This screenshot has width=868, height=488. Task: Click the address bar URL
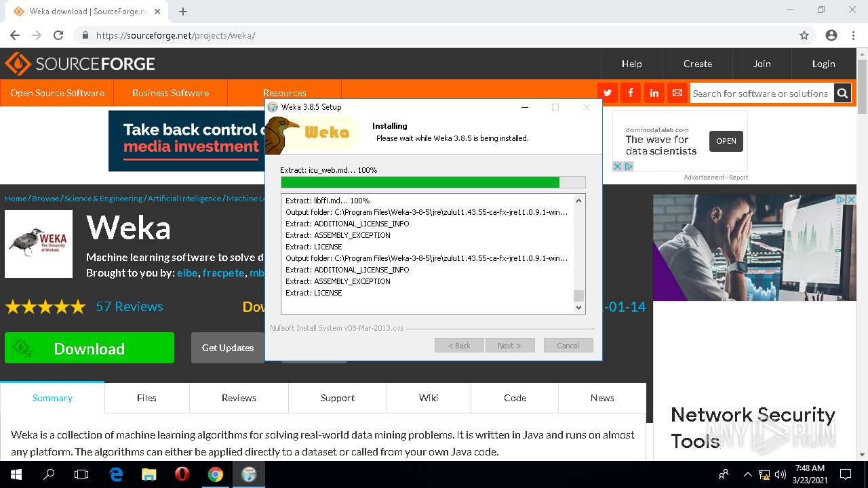pos(176,35)
